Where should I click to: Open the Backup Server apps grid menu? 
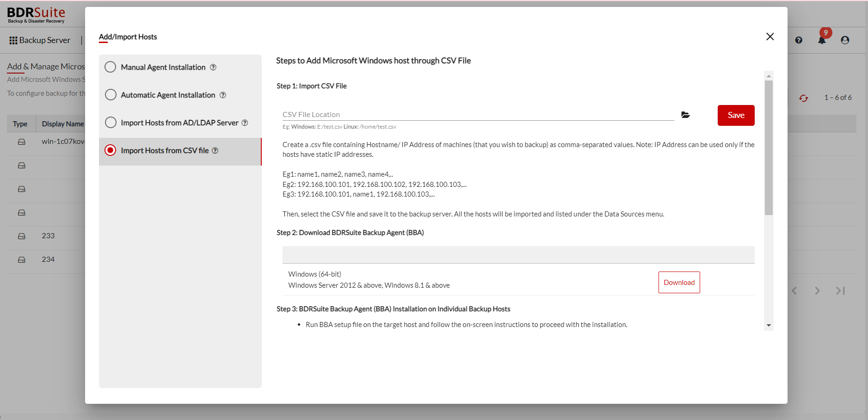(x=13, y=40)
